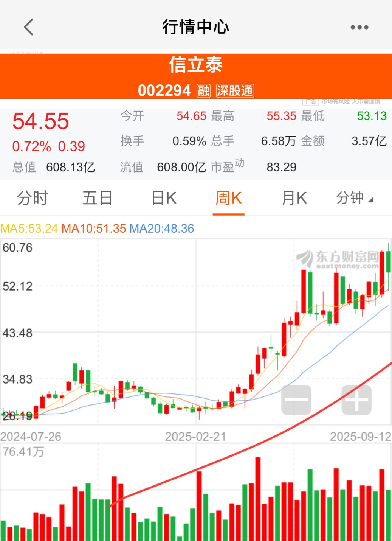Open the three-dot more menu
392x541 pixels.
pyautogui.click(x=359, y=27)
